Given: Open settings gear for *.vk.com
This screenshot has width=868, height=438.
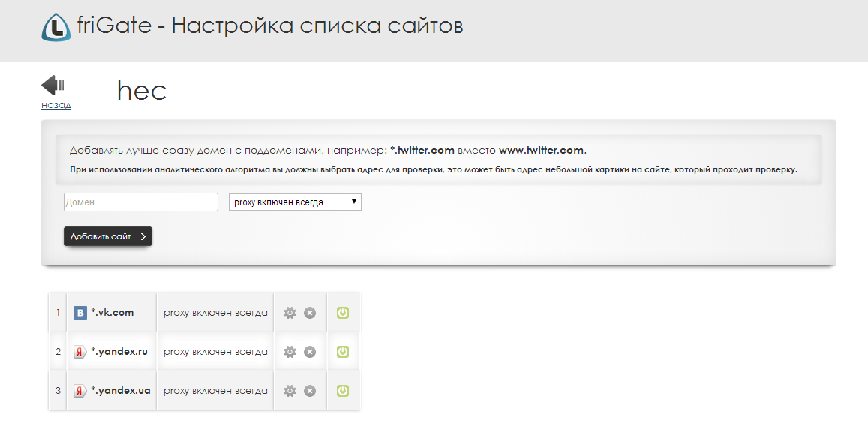Looking at the screenshot, I should click(290, 313).
